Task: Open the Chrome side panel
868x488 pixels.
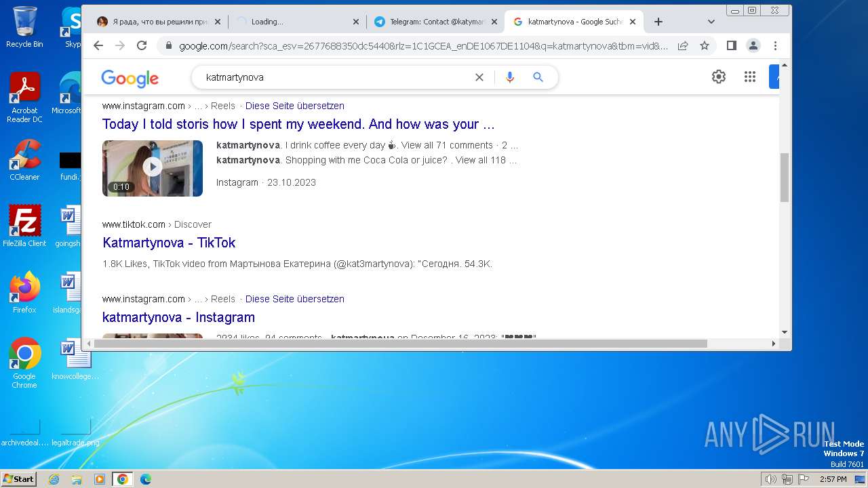Action: pos(731,45)
